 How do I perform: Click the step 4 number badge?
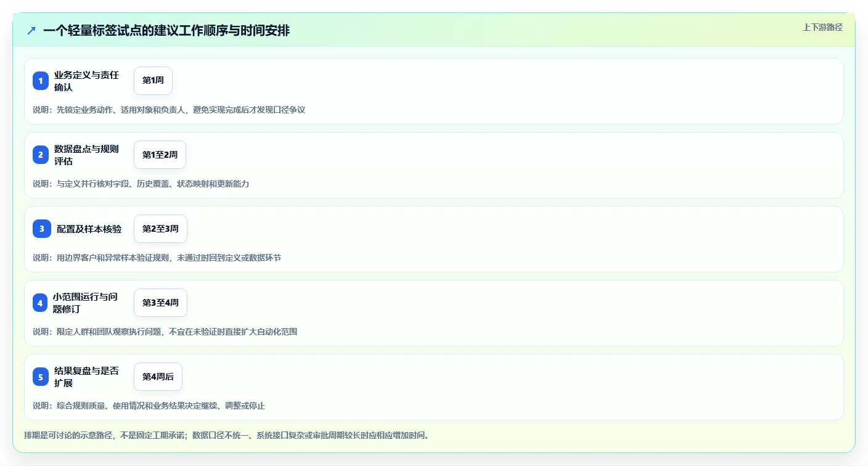pyautogui.click(x=40, y=303)
